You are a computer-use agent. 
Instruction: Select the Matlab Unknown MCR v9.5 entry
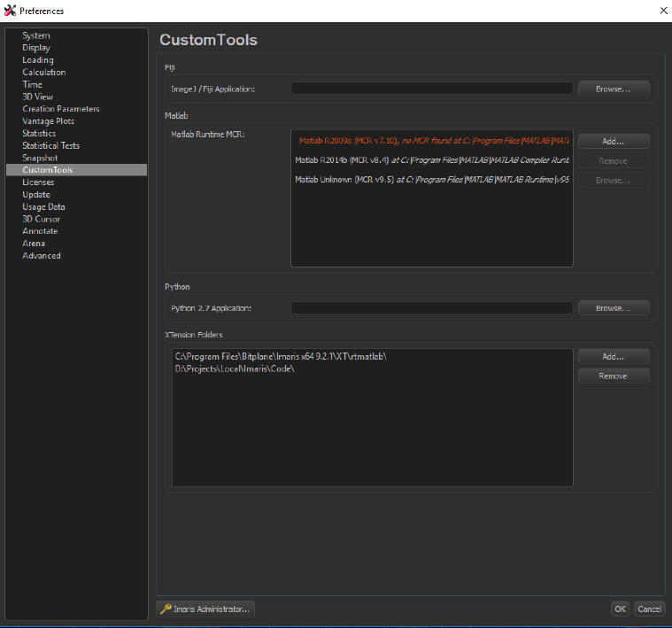click(x=432, y=180)
